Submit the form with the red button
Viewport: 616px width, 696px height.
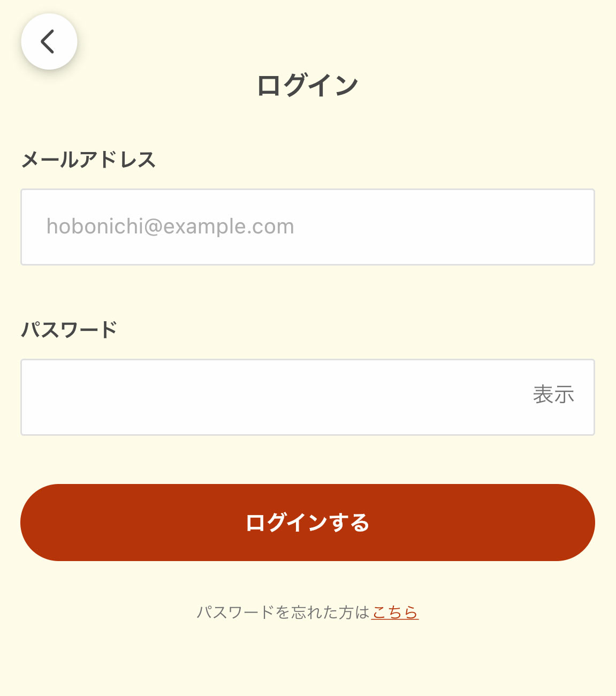pos(307,523)
